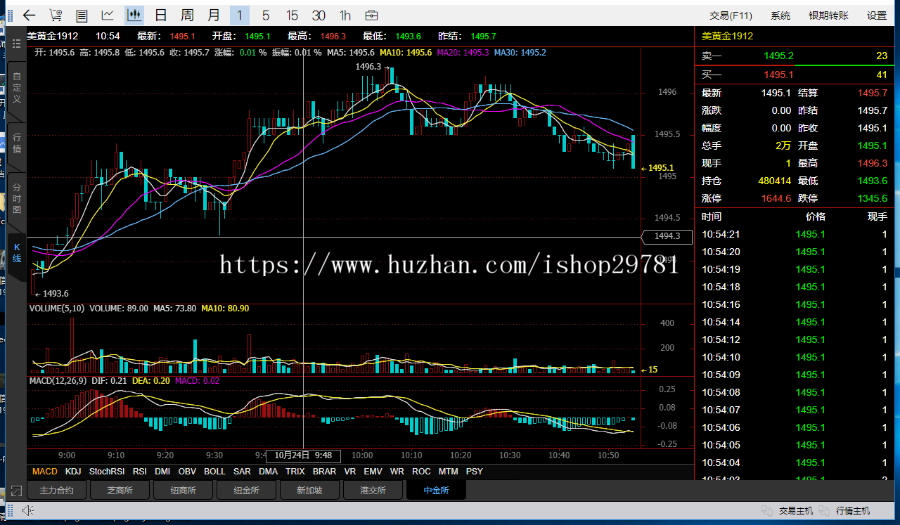This screenshot has width=900, height=525.
Task: Select the K线 sidebar tab
Action: [17, 252]
